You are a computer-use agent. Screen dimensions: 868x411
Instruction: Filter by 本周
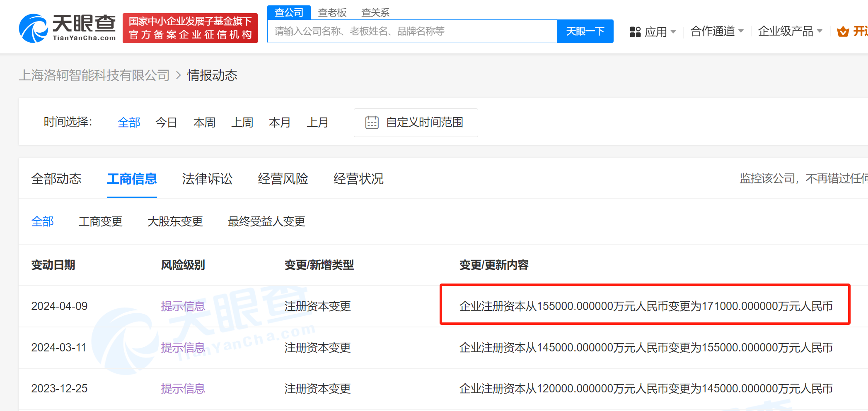204,123
